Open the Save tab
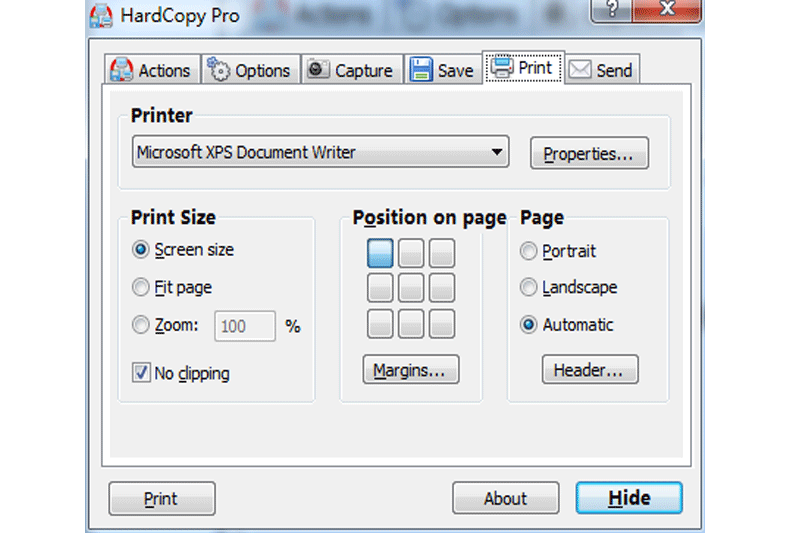This screenshot has height=533, width=800. (x=443, y=69)
